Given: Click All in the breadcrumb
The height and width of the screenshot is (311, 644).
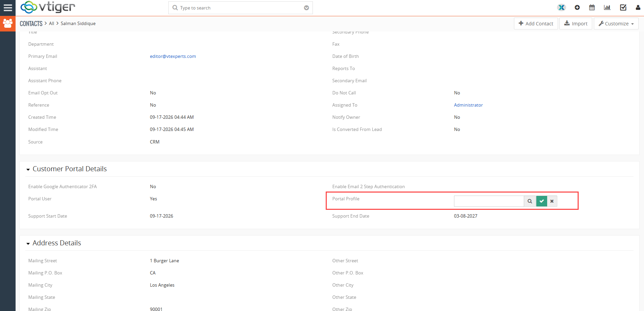Looking at the screenshot, I should click(51, 23).
